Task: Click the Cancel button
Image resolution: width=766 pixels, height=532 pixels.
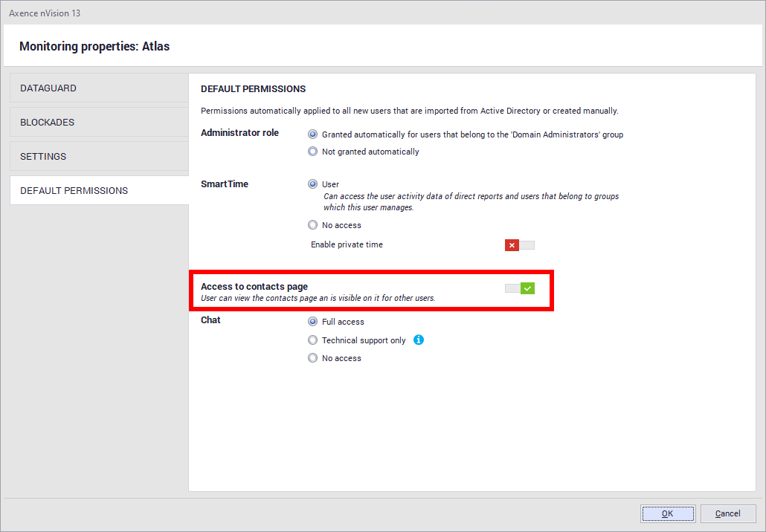Action: click(x=727, y=513)
